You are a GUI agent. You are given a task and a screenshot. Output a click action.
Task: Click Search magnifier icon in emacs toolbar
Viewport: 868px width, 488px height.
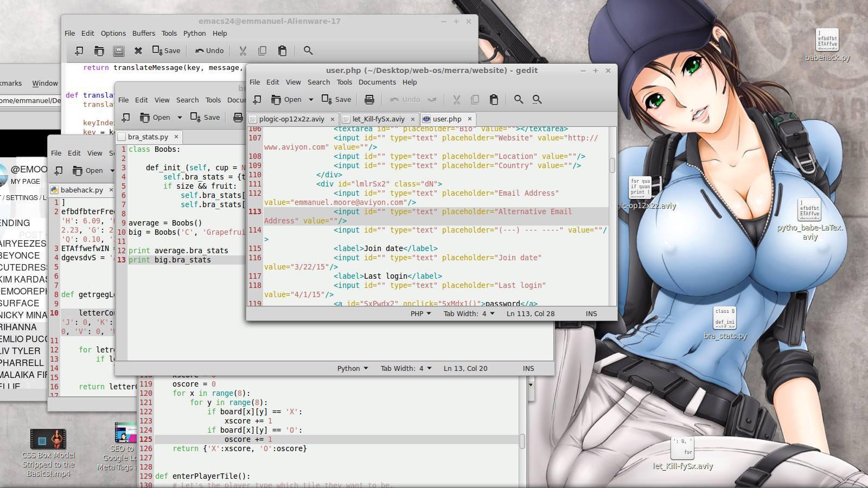308,51
